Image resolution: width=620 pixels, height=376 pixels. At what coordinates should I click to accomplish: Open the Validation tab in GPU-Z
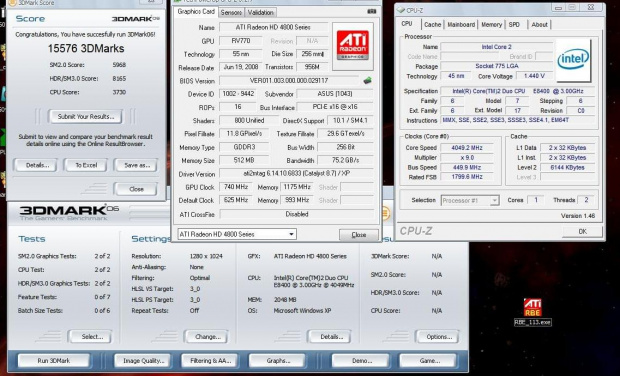pyautogui.click(x=261, y=13)
